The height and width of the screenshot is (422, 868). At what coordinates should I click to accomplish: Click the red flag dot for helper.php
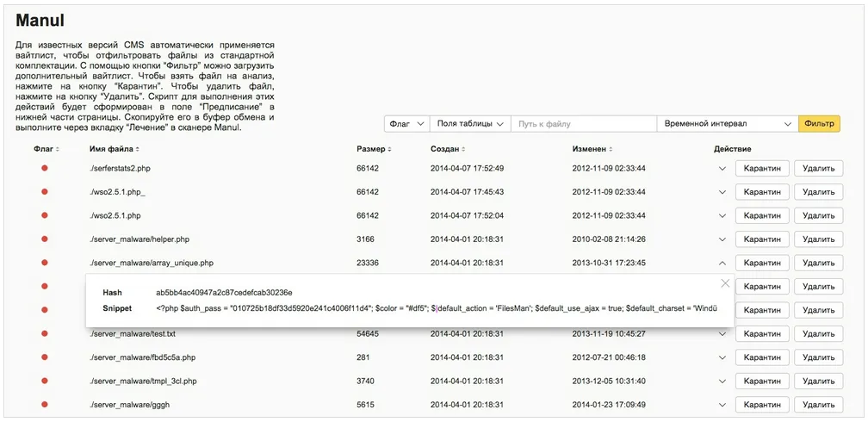tap(44, 239)
